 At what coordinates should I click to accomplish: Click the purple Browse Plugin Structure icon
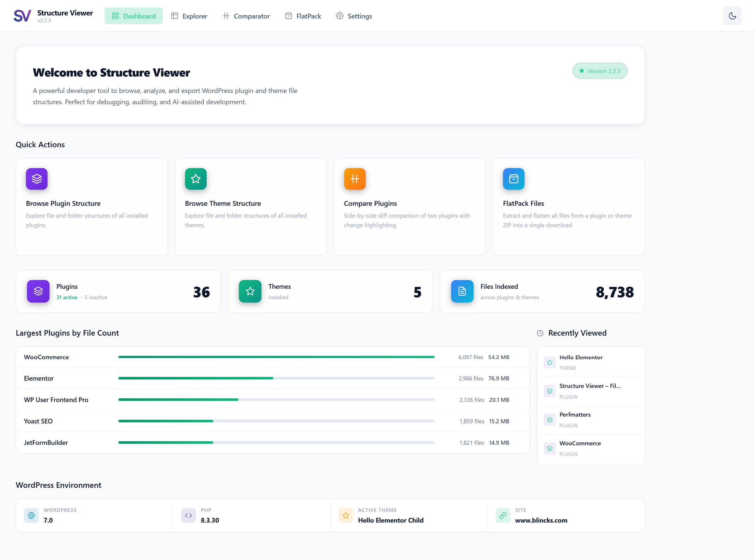(36, 179)
